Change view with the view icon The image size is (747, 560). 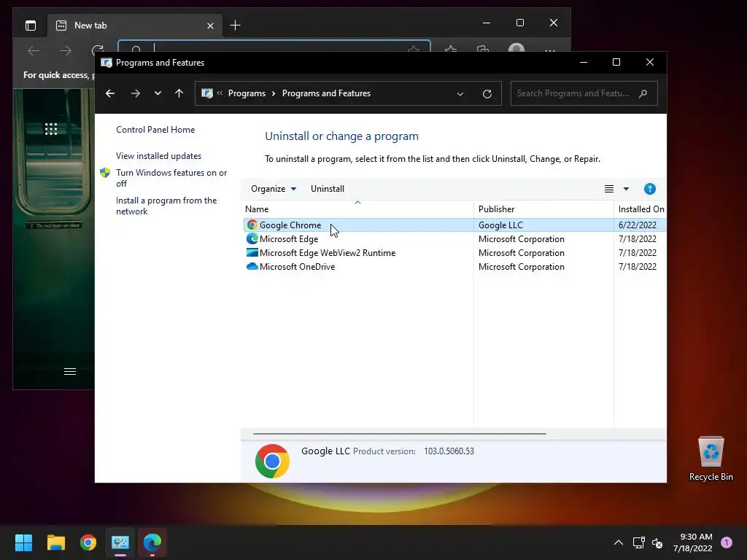pos(609,189)
